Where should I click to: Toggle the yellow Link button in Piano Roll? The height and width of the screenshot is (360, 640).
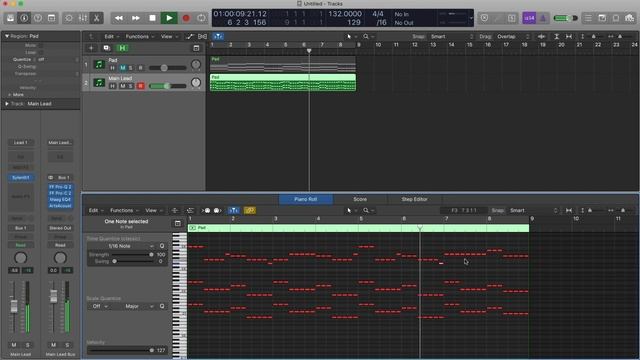pyautogui.click(x=250, y=210)
